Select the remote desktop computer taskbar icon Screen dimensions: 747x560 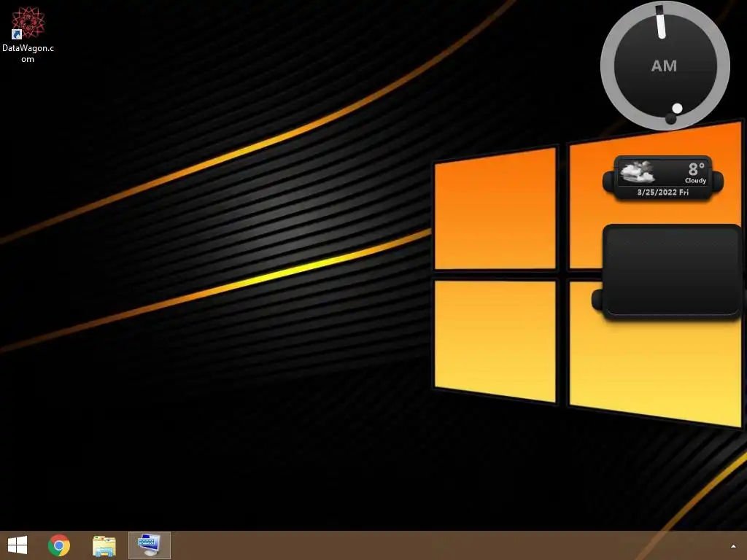click(x=149, y=545)
